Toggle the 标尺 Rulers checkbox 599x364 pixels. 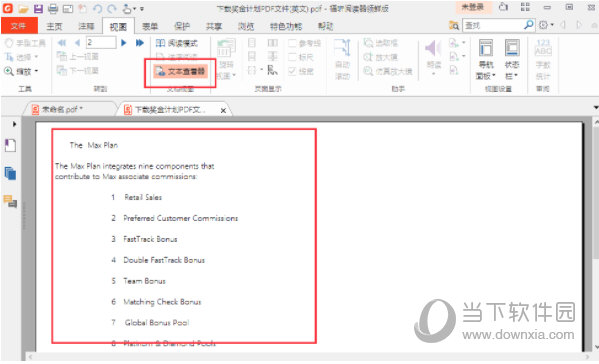[301, 57]
